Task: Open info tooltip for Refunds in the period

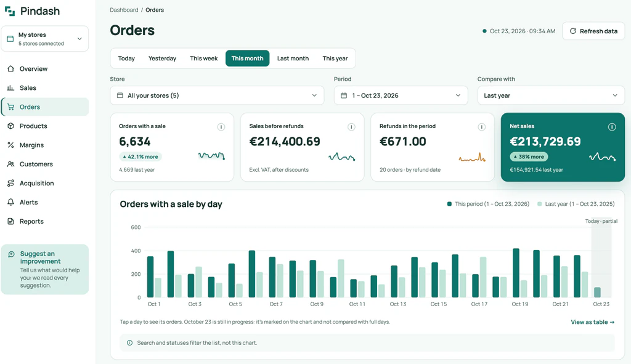Action: coord(482,127)
